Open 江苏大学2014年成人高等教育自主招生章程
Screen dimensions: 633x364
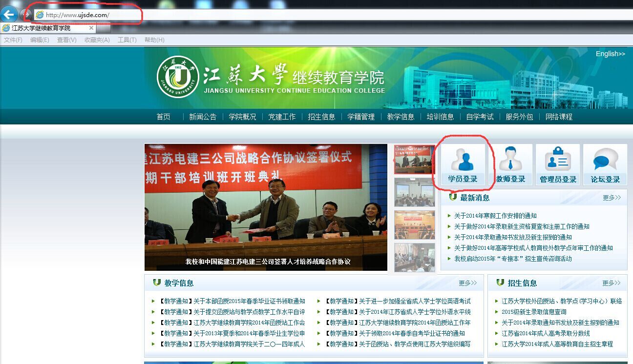point(557,344)
